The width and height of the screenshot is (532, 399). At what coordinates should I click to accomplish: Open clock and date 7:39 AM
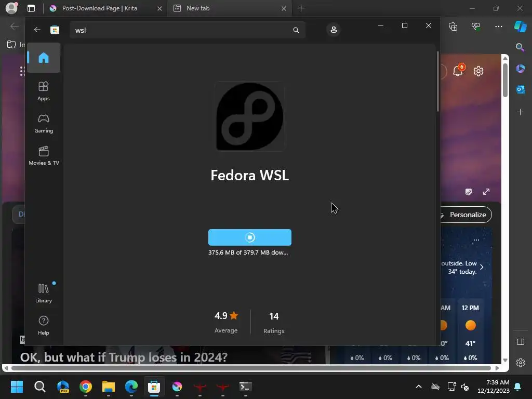click(x=494, y=387)
